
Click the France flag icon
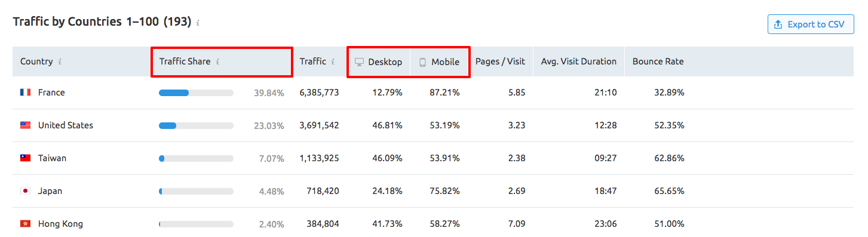click(25, 93)
